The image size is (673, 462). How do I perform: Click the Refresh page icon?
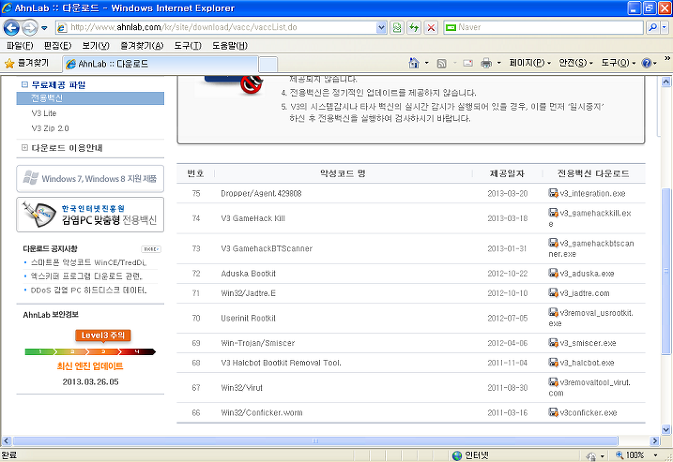coord(414,28)
